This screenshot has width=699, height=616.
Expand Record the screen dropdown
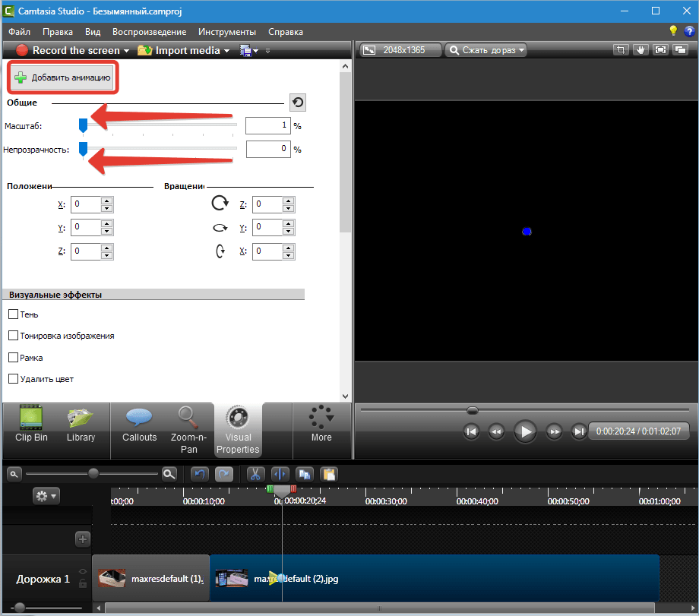click(126, 51)
